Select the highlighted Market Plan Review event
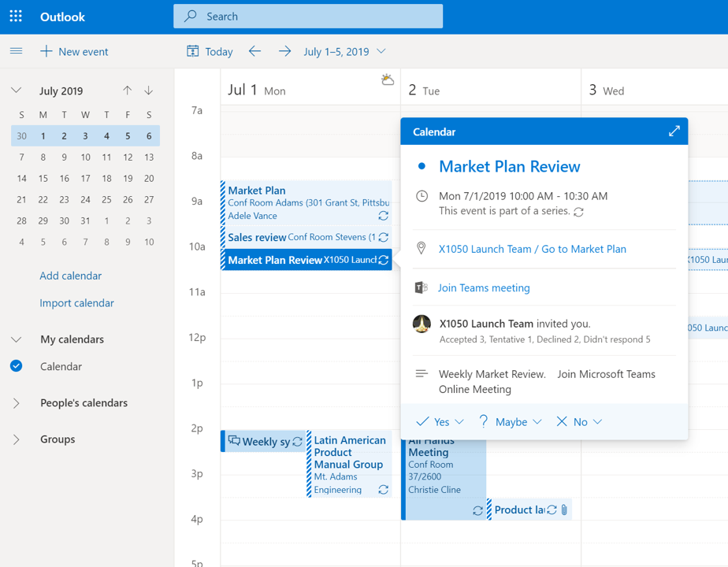Screen dimensions: 728x567 (x=306, y=260)
